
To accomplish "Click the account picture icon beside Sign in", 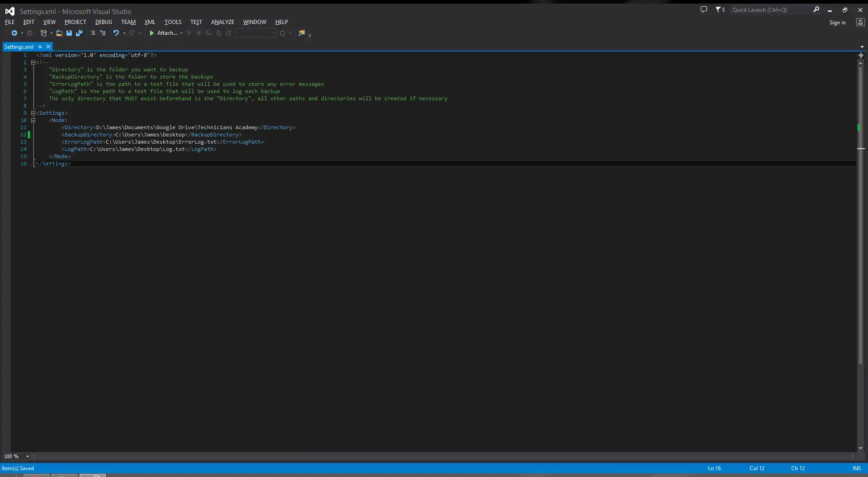I will click(860, 23).
